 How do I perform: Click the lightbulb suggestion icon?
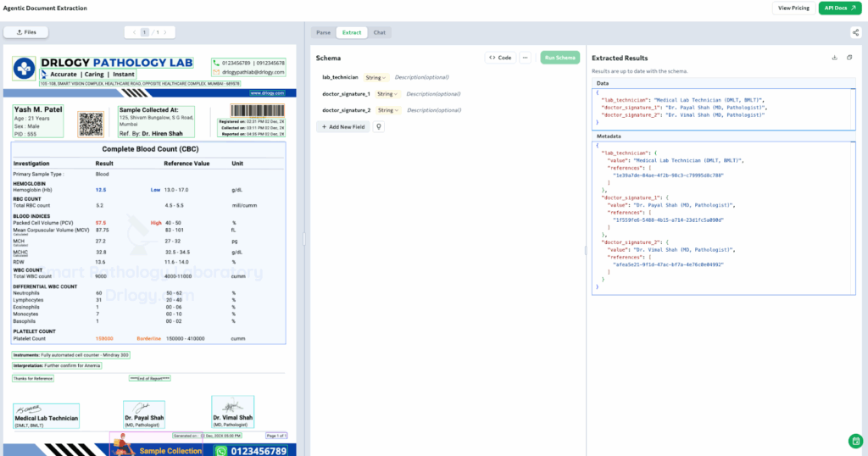pyautogui.click(x=379, y=126)
